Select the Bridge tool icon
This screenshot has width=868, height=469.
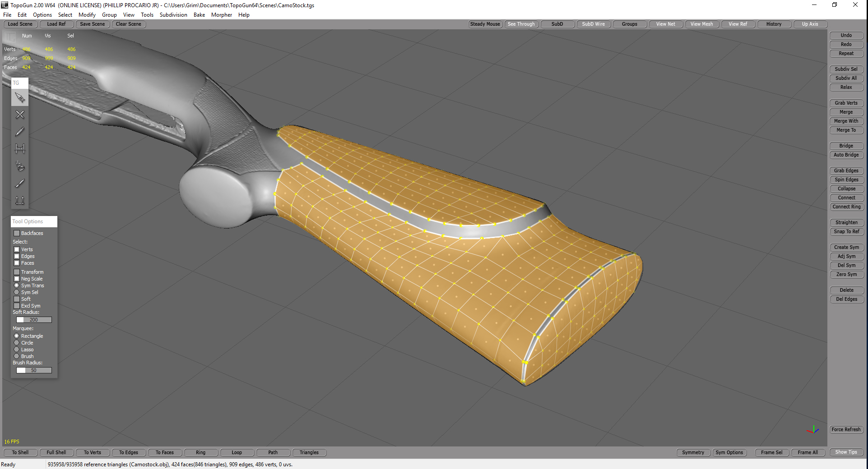tap(20, 149)
